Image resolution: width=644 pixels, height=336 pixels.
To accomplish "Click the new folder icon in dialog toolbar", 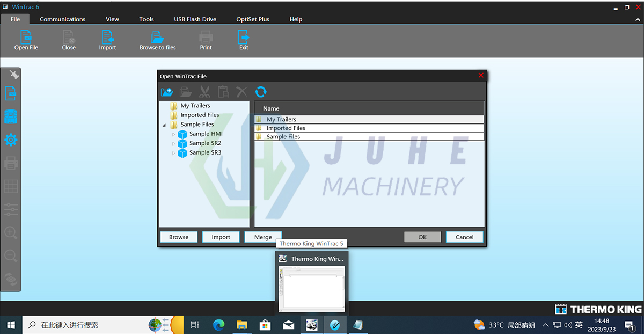I will click(x=167, y=92).
